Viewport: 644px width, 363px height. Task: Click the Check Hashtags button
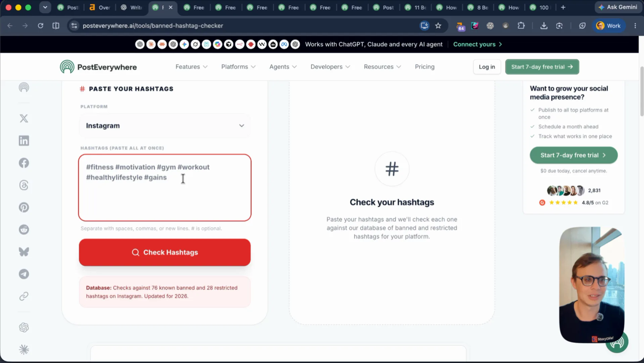(165, 252)
